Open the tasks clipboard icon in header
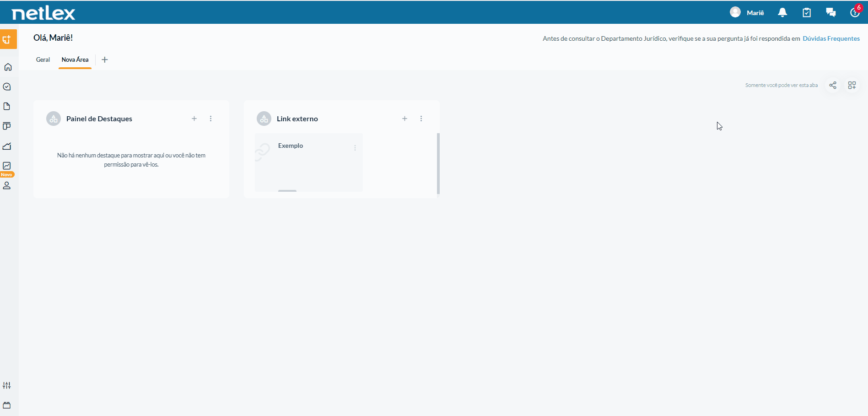This screenshot has height=416, width=868. tap(807, 13)
